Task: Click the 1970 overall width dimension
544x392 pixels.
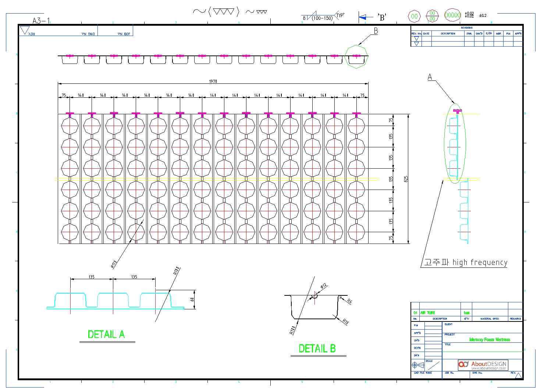Action: (x=213, y=81)
